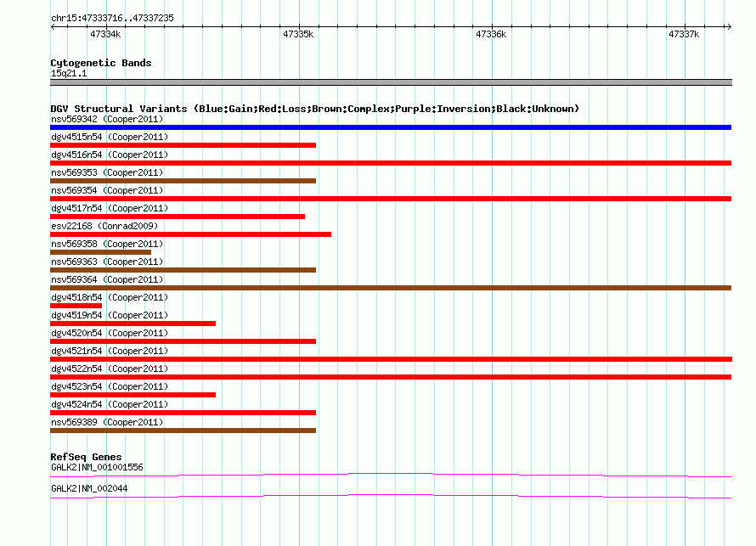This screenshot has height=546, width=756.
Task: Click the red bar under dgv4521n54
Action: [391, 359]
